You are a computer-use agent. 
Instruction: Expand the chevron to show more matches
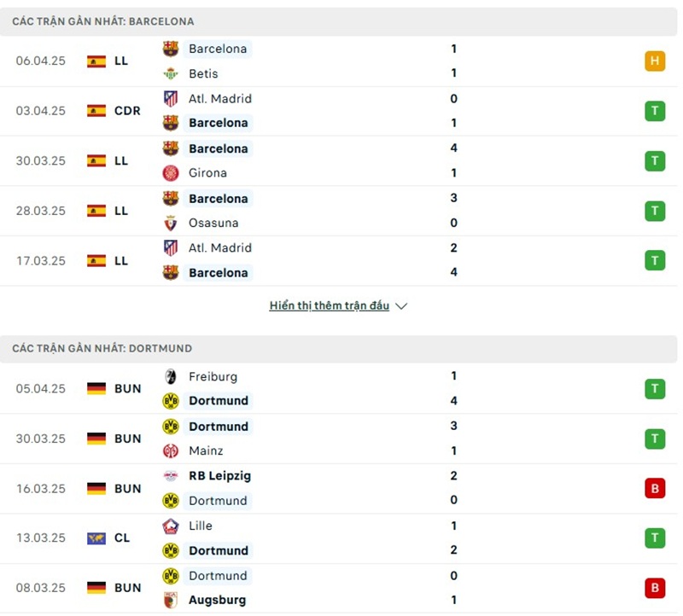(401, 305)
